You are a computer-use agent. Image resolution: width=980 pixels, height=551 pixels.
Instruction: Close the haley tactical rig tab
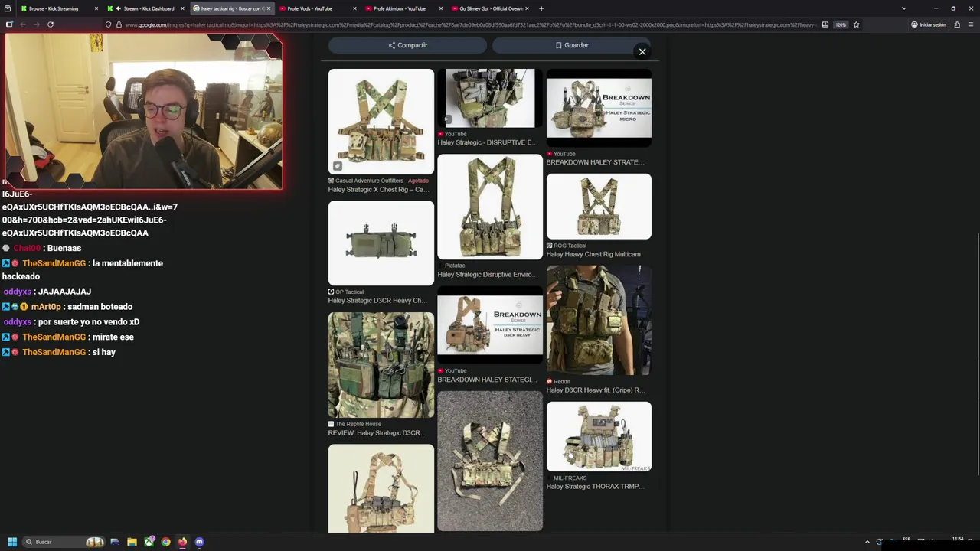(x=269, y=8)
